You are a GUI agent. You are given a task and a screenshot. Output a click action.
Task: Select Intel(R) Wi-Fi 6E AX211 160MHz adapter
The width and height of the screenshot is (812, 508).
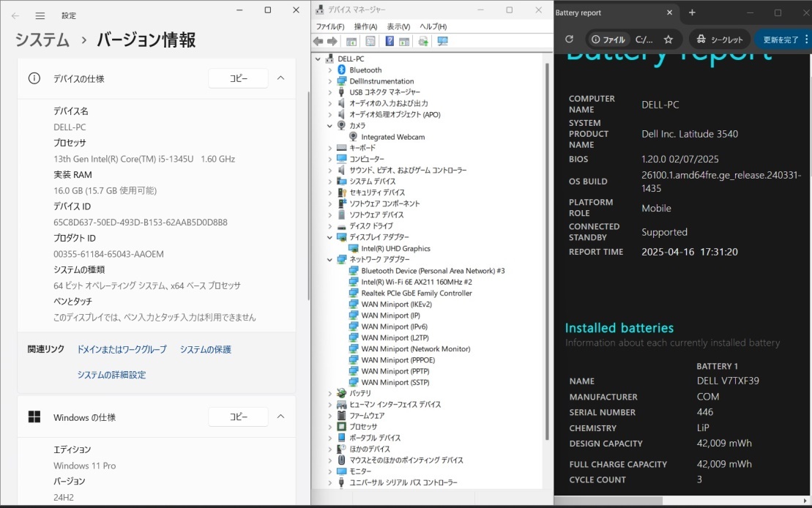pos(417,282)
